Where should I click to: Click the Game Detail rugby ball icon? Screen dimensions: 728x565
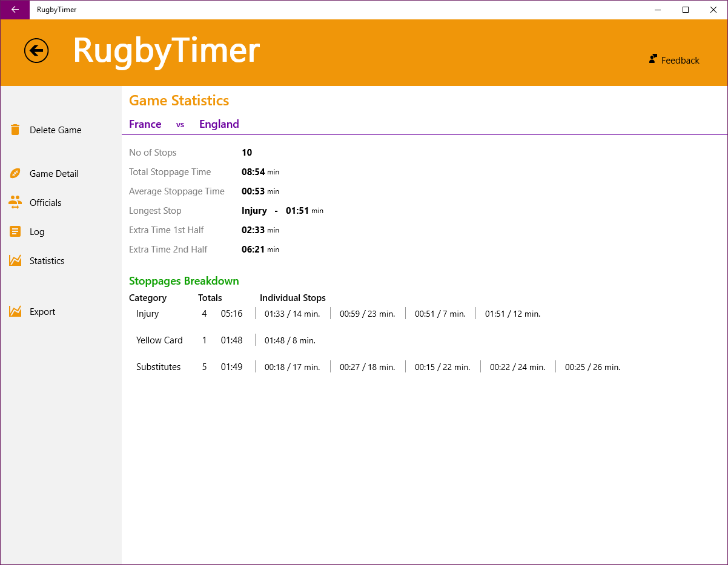(x=15, y=173)
